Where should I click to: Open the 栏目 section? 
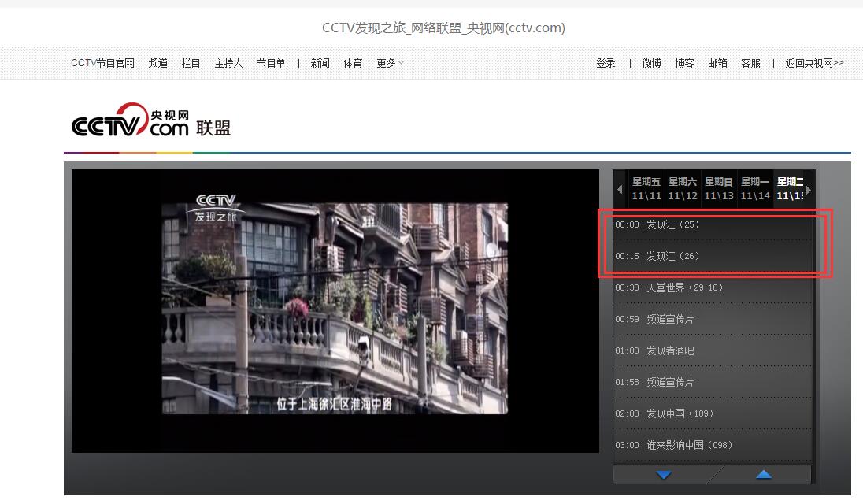(191, 63)
